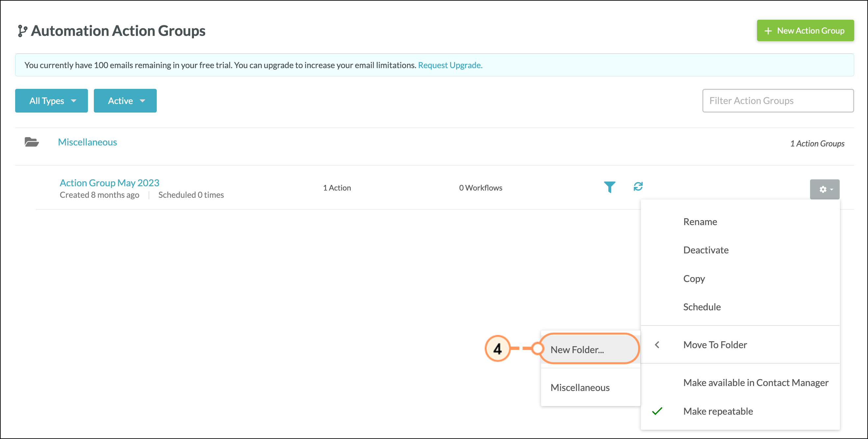The height and width of the screenshot is (439, 868).
Task: Open the Active status dropdown
Action: 125,101
